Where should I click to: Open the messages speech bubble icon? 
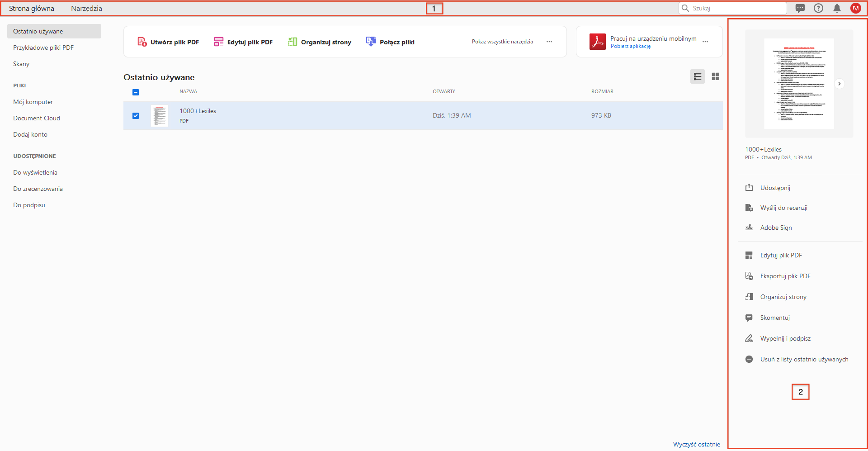click(x=800, y=8)
